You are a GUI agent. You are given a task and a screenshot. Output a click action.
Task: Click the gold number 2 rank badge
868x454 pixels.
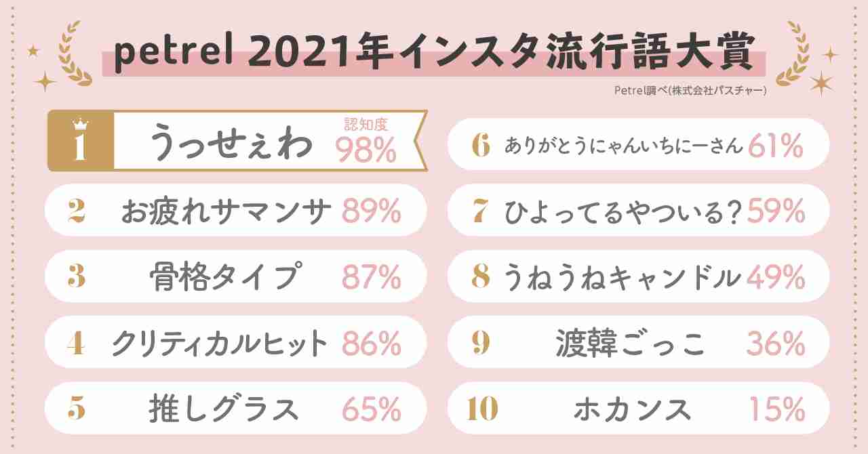[x=76, y=212]
